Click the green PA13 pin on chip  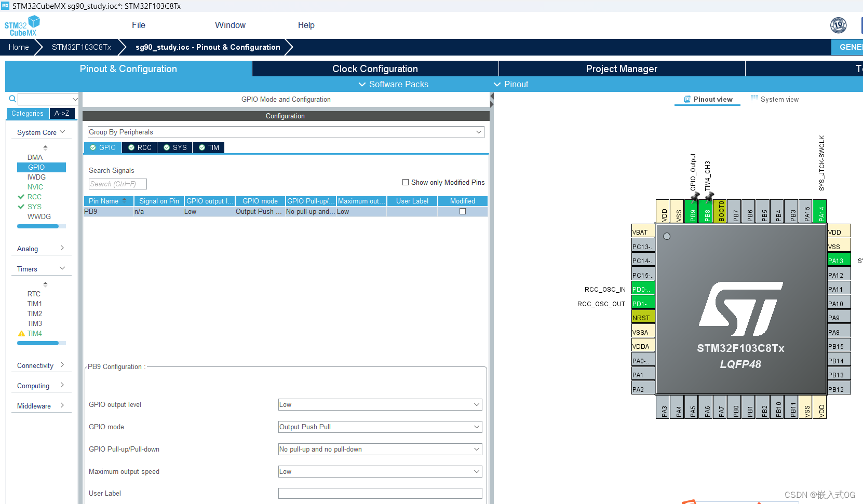[x=839, y=260]
